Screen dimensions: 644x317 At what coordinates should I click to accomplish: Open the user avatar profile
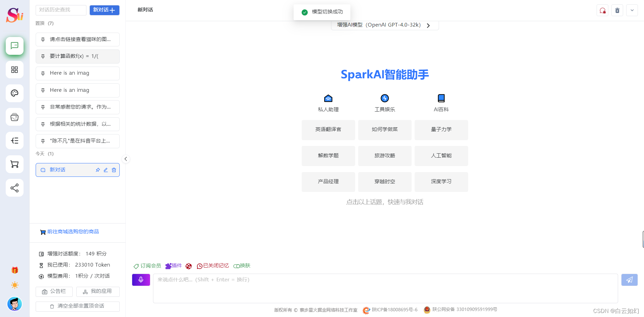(x=15, y=304)
